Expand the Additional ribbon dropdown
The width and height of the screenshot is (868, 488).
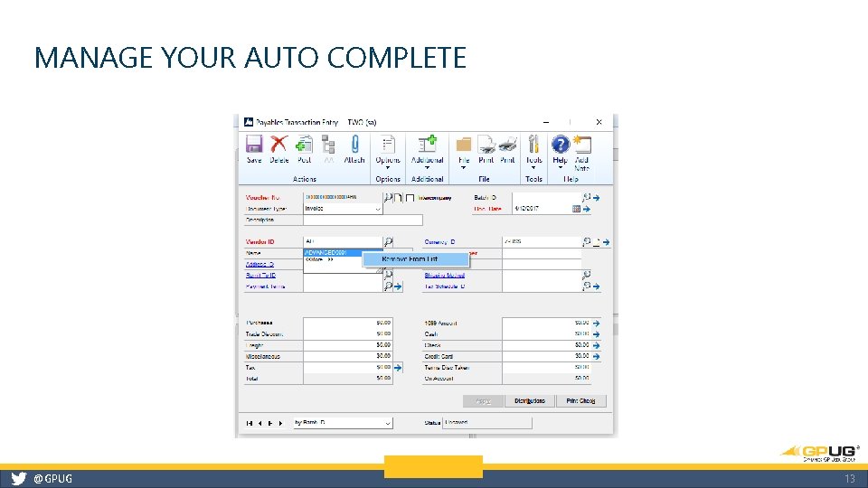point(427,168)
